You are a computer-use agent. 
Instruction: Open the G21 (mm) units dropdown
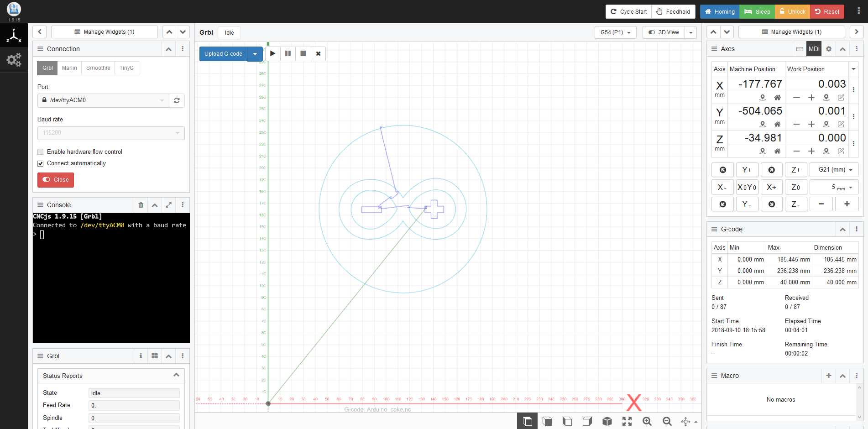point(834,170)
